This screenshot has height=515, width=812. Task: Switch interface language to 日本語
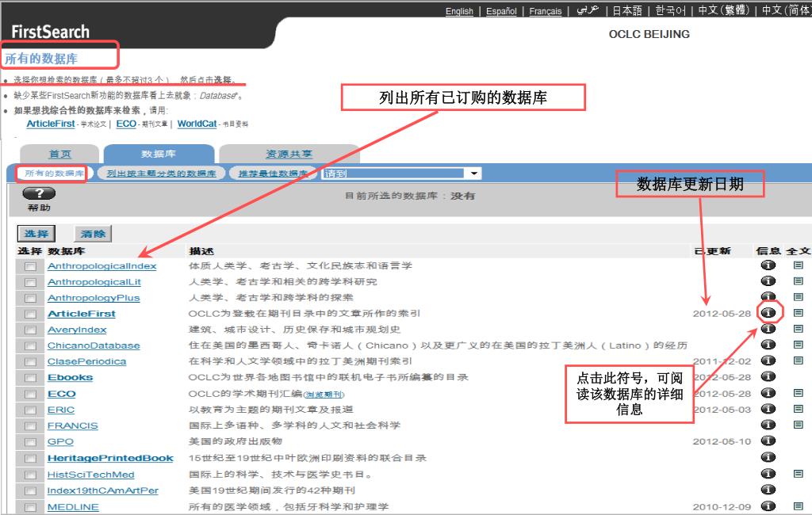(627, 10)
